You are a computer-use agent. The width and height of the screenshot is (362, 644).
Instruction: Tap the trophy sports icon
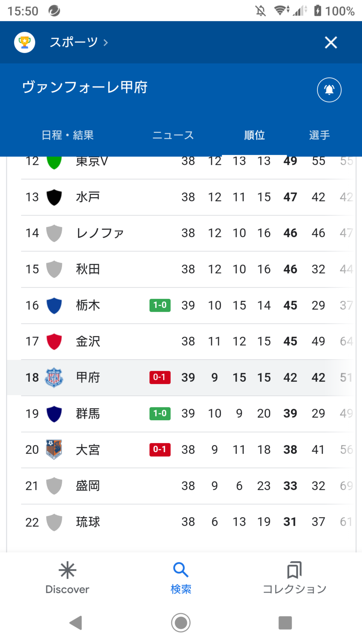click(x=24, y=42)
